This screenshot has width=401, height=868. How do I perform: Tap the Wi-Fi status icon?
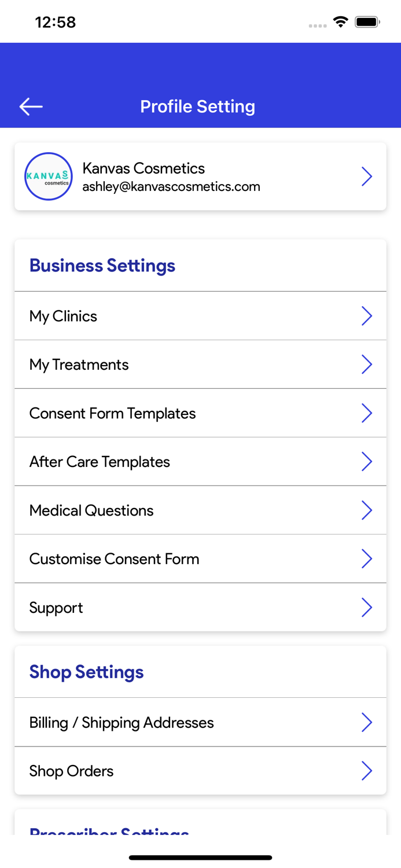click(341, 22)
